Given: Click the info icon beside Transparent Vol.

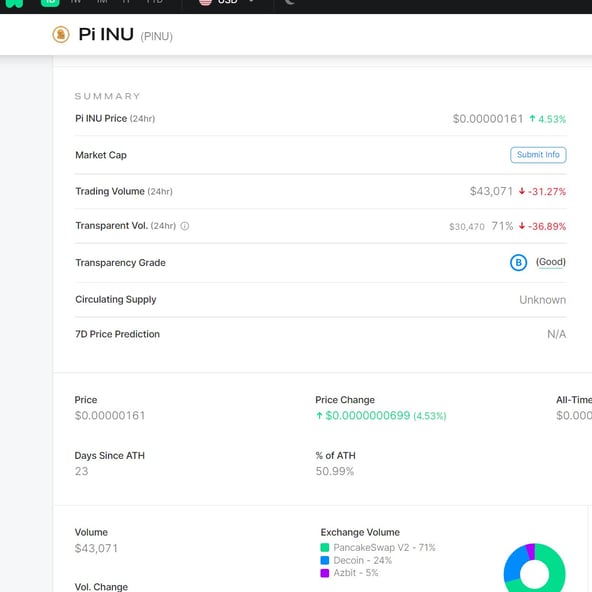Looking at the screenshot, I should (x=185, y=226).
